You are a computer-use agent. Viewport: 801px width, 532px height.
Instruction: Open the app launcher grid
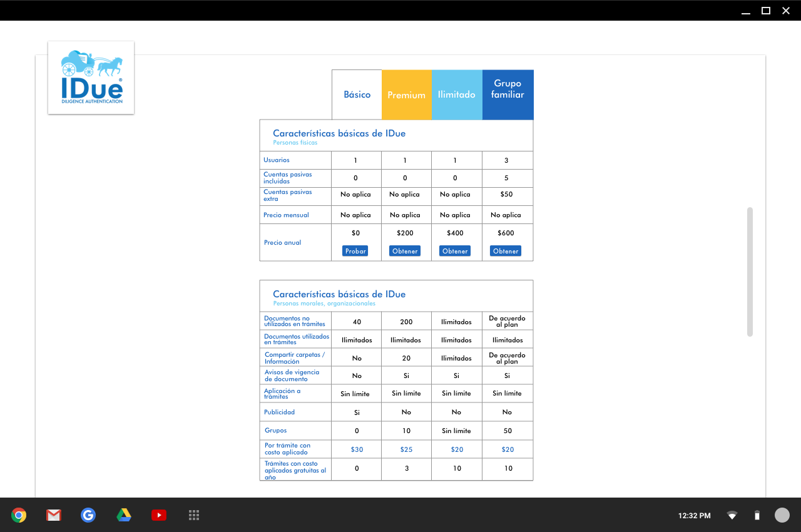194,515
